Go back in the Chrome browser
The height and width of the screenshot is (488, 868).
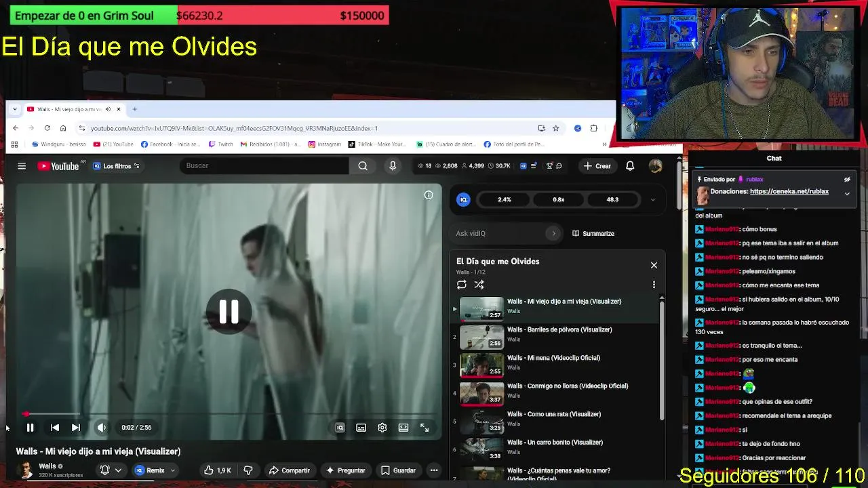click(16, 128)
